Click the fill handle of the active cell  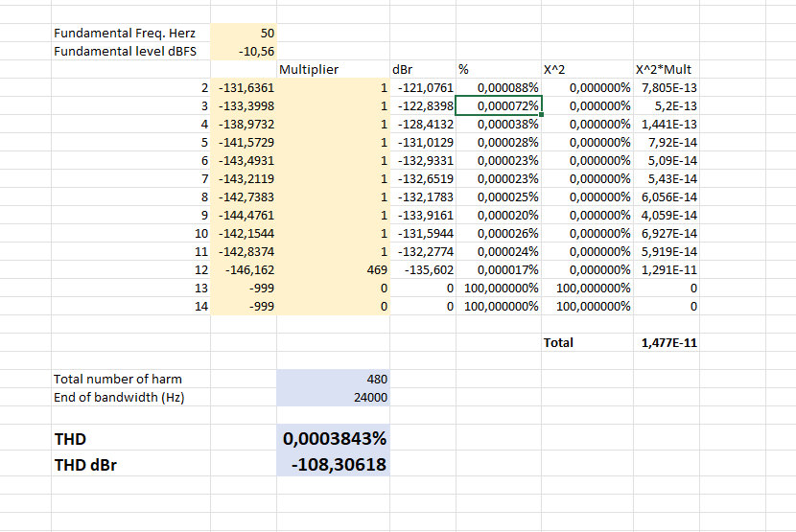point(542,115)
